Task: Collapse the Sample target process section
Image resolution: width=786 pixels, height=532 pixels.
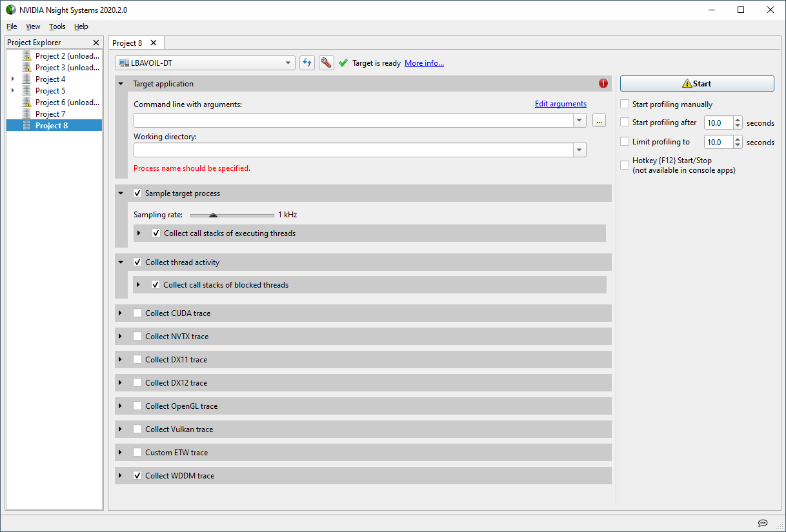Action: pyautogui.click(x=121, y=193)
